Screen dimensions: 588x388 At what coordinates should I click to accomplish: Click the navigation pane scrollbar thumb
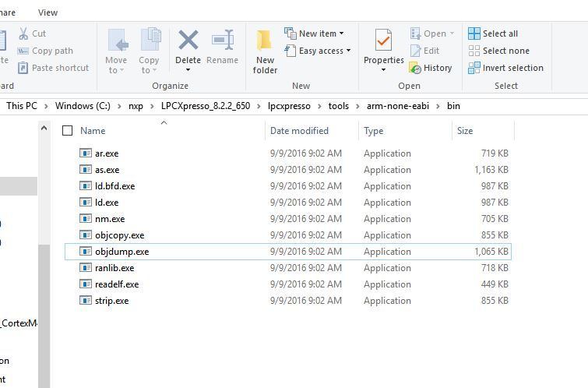point(44,316)
